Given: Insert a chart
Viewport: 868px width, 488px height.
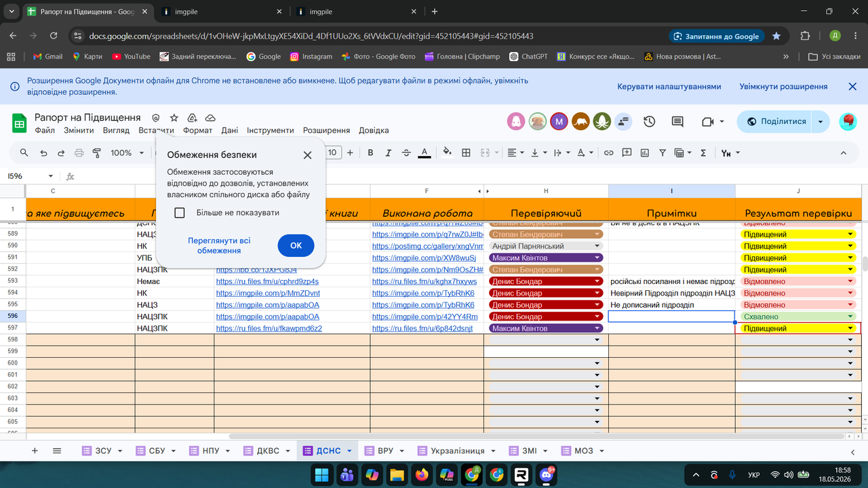Looking at the screenshot, I should [x=645, y=153].
